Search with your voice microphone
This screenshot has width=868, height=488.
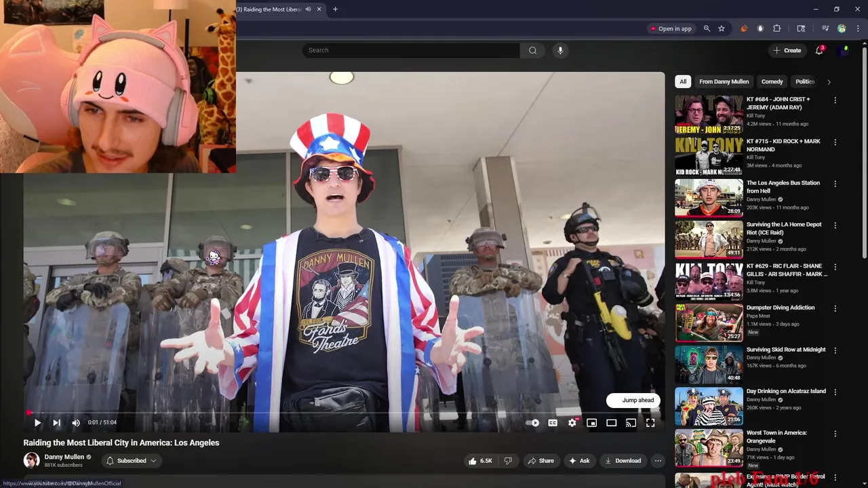(560, 50)
